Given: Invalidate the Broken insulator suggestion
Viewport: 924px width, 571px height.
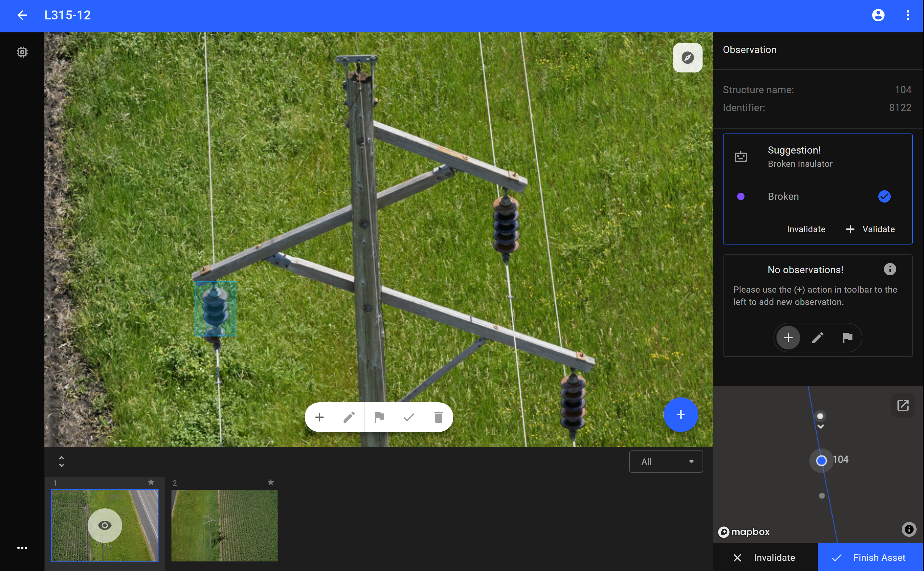Looking at the screenshot, I should click(806, 229).
